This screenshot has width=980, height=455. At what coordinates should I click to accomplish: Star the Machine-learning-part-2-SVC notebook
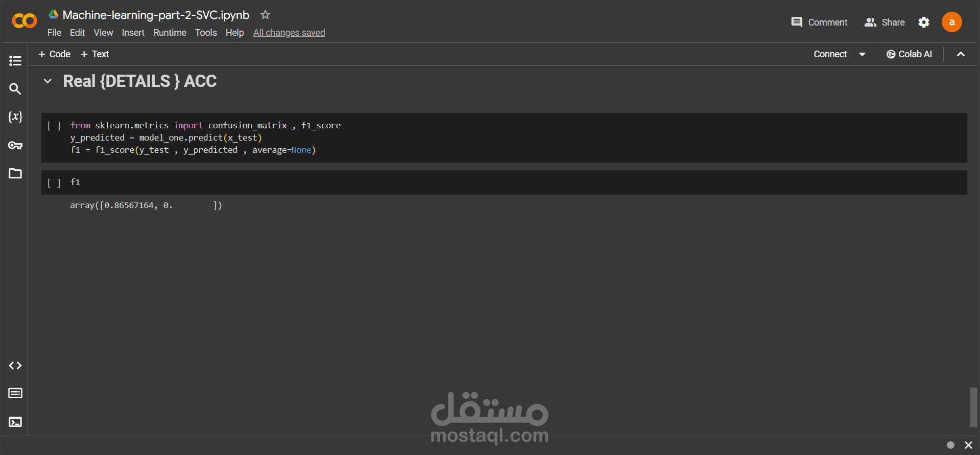[x=265, y=15]
